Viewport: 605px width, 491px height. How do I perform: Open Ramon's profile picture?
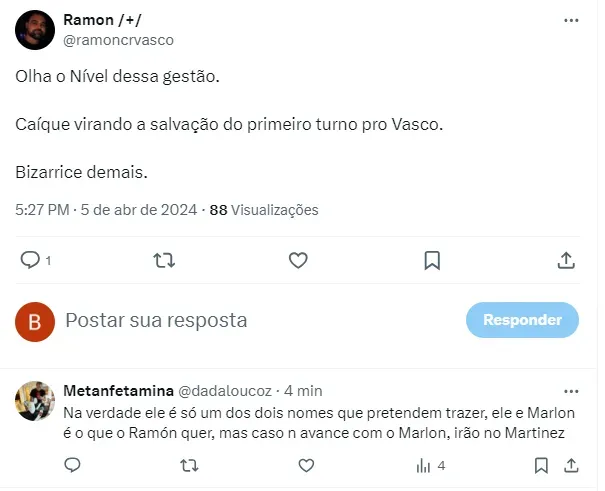[x=35, y=30]
